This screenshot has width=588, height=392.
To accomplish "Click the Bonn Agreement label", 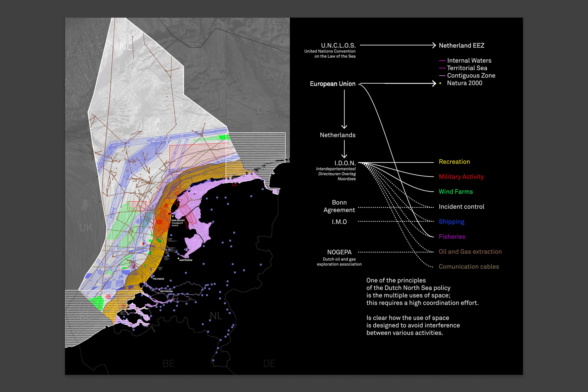I will click(x=339, y=206).
